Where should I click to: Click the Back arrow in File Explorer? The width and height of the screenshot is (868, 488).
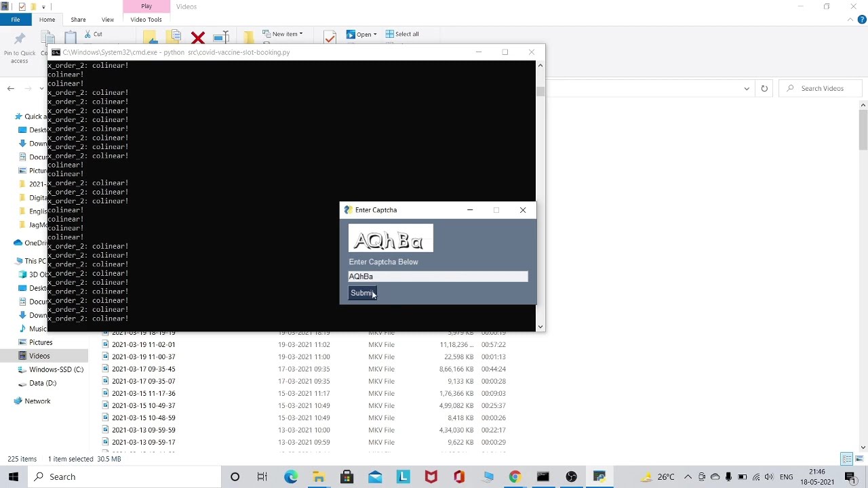pos(11,88)
